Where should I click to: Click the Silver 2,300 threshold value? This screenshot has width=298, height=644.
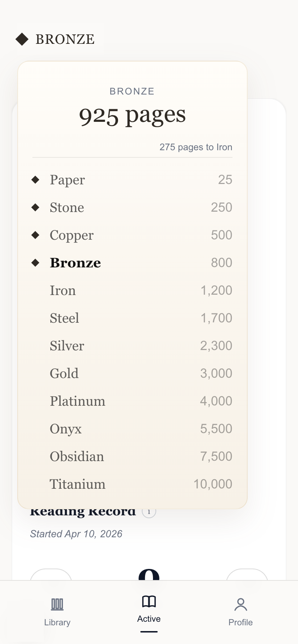(216, 346)
